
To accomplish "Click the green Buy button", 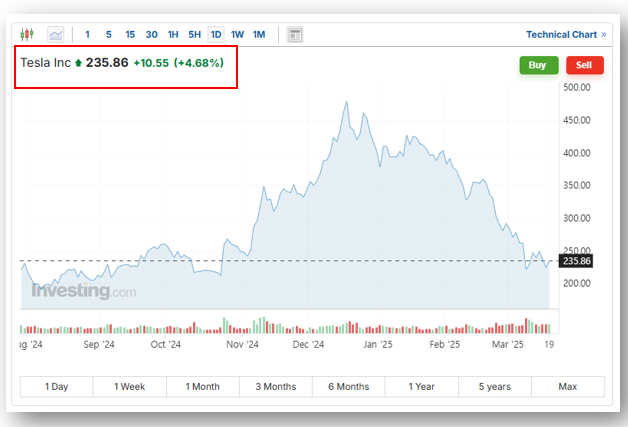I will 539,65.
